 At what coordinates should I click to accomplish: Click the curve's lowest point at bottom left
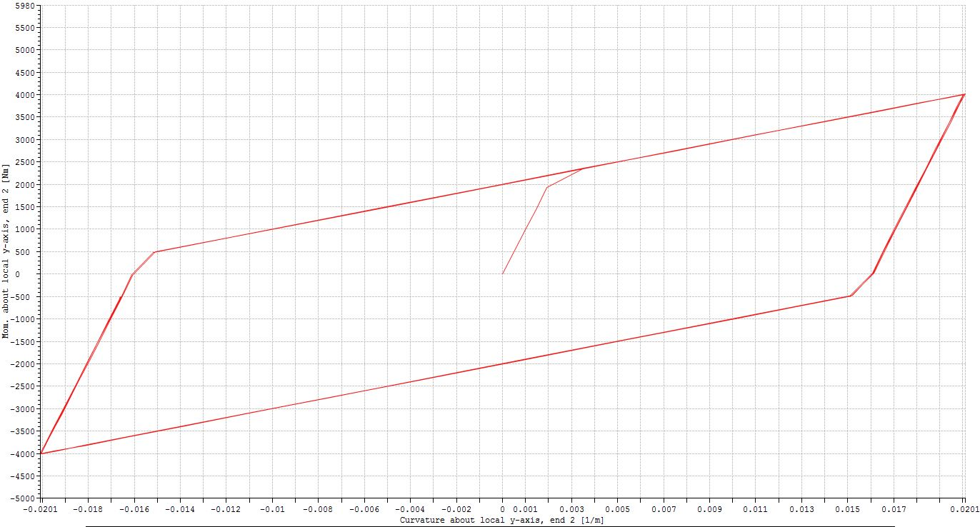click(41, 453)
